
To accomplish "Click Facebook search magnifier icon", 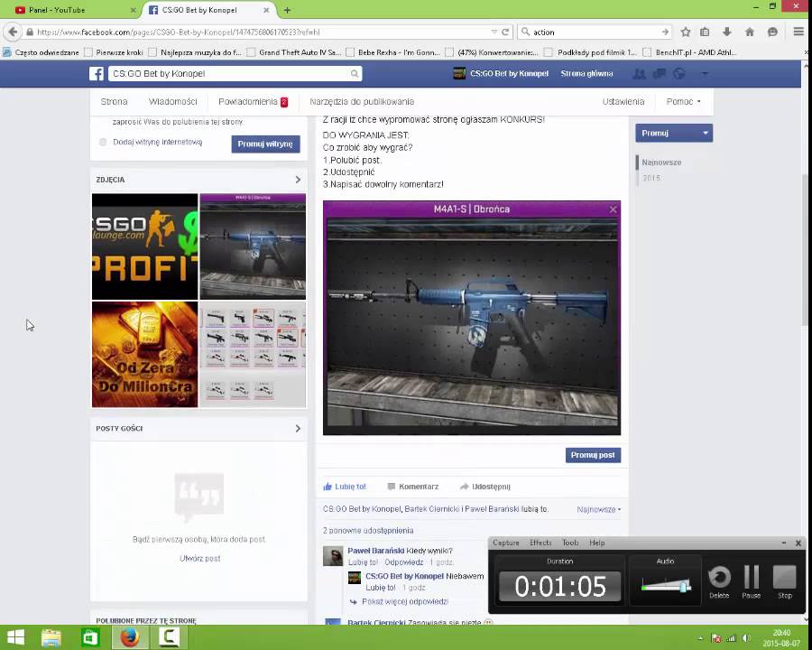I will [x=355, y=74].
